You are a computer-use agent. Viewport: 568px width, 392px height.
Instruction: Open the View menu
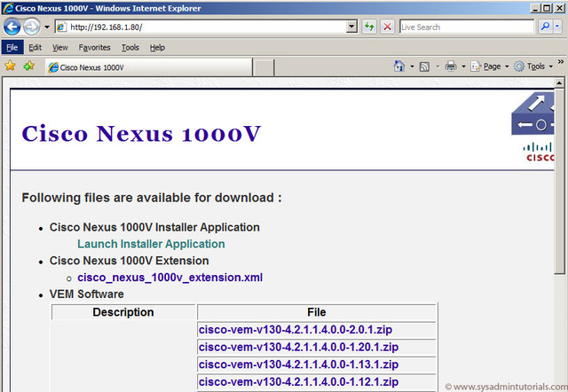pos(59,47)
